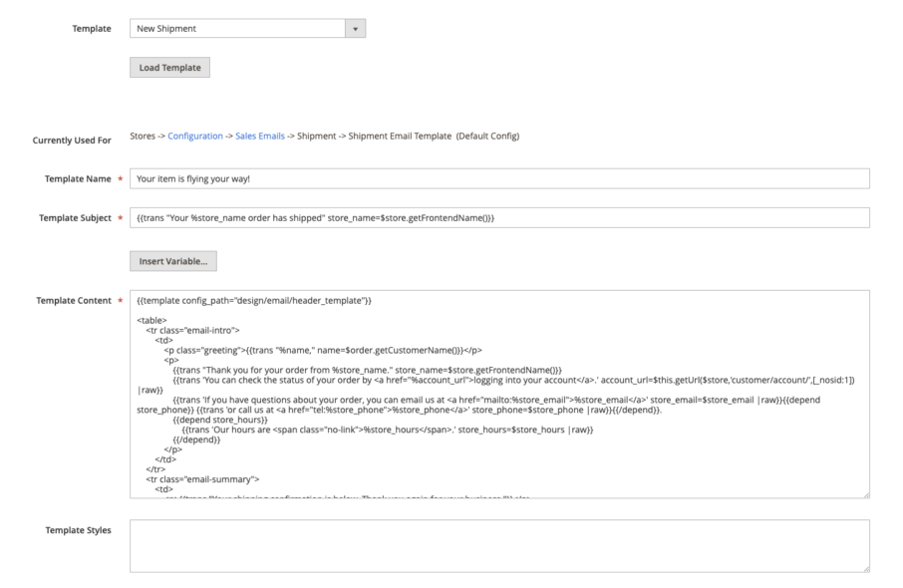Click the resize grip of Template Content
The height and width of the screenshot is (588, 903).
coord(865,493)
